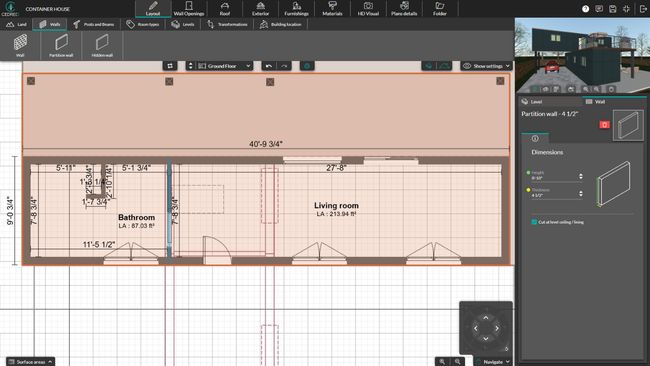Toggle Cut at level ceiling checkbox
The width and height of the screenshot is (650, 366).
coord(534,222)
